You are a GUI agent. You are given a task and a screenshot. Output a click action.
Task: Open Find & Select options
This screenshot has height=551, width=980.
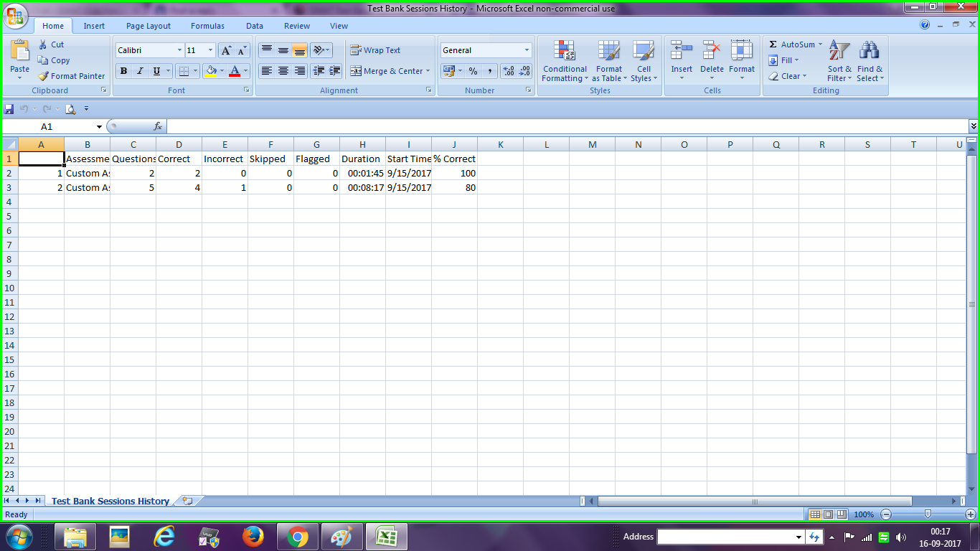coord(870,62)
